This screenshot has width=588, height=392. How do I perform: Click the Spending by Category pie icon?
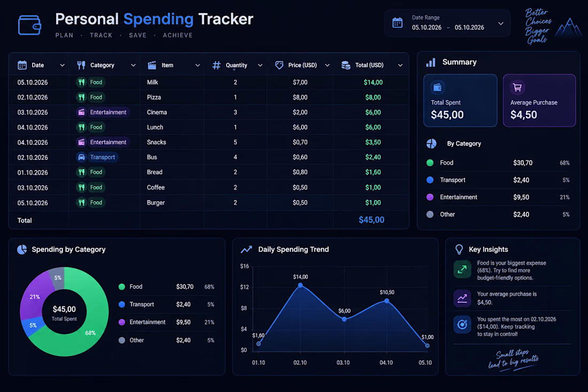pyautogui.click(x=22, y=249)
